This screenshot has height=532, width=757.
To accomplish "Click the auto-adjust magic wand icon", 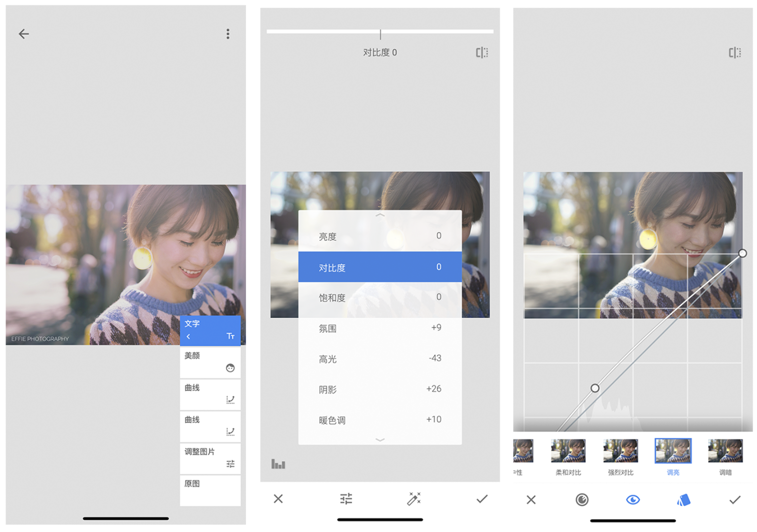I will tap(413, 499).
